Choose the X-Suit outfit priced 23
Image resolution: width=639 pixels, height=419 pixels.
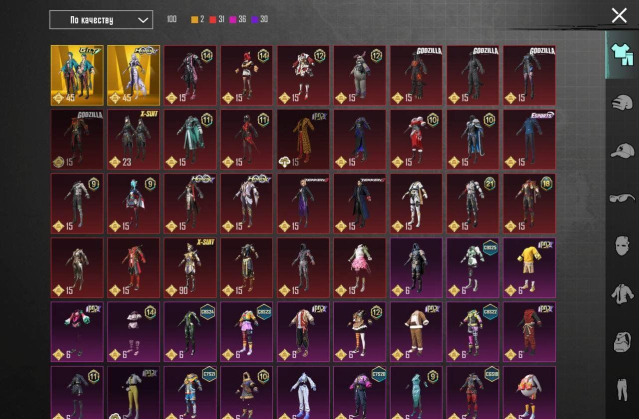click(x=133, y=139)
